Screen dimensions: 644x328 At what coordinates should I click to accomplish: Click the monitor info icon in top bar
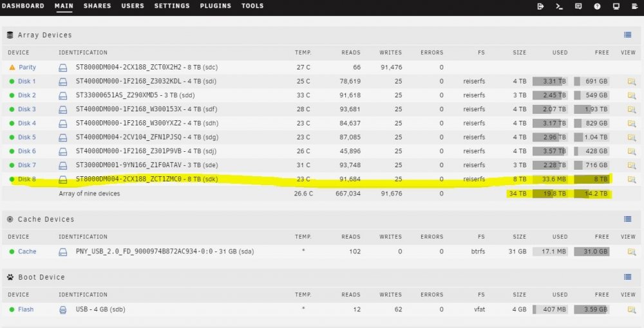pyautogui.click(x=616, y=6)
